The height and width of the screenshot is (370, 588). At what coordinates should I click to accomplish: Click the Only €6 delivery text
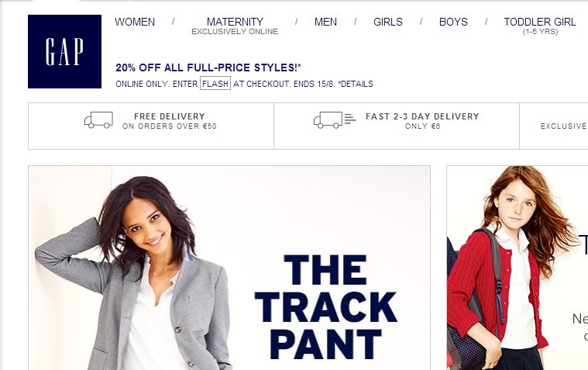[x=423, y=126]
